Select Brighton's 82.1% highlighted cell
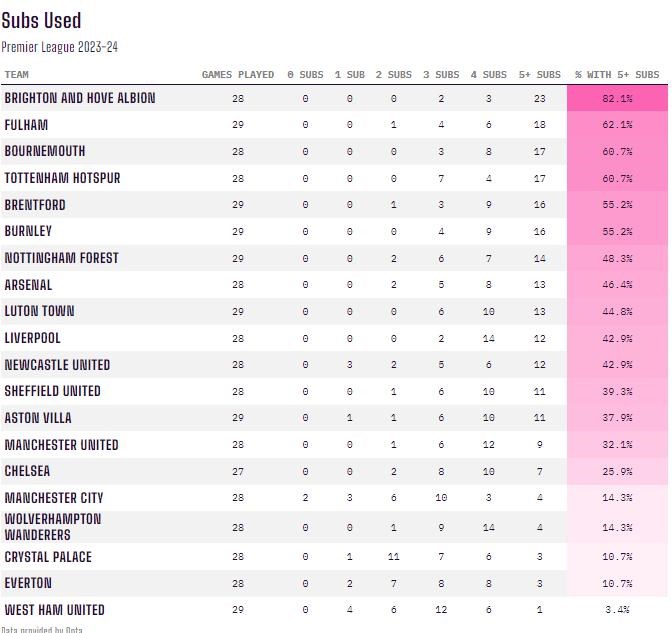 [x=617, y=99]
